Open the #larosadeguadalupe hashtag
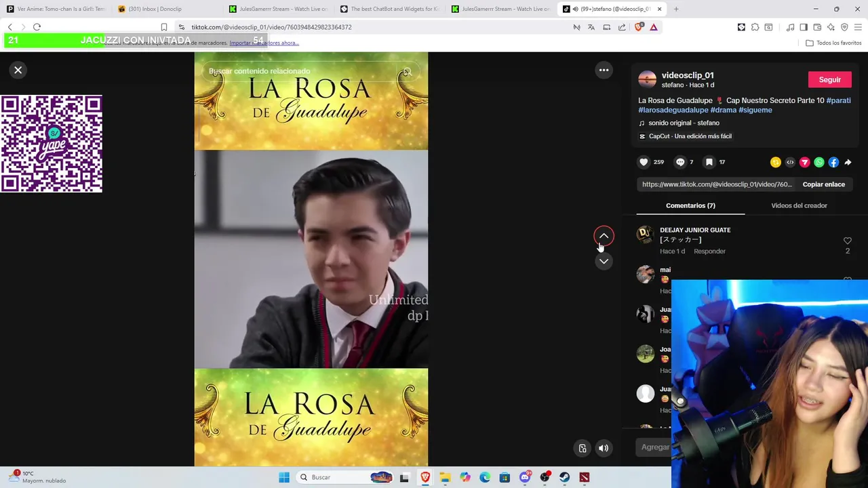Screen dimensions: 868x488 click(x=673, y=110)
